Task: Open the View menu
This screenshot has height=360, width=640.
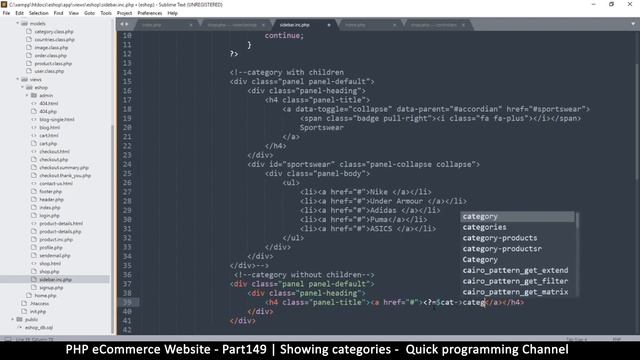Action: tap(73, 13)
